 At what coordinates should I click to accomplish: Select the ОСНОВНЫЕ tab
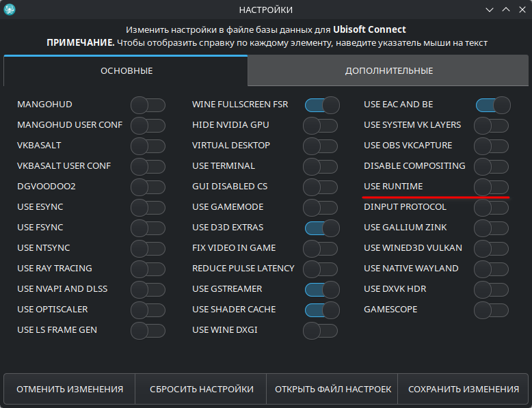[x=127, y=70]
